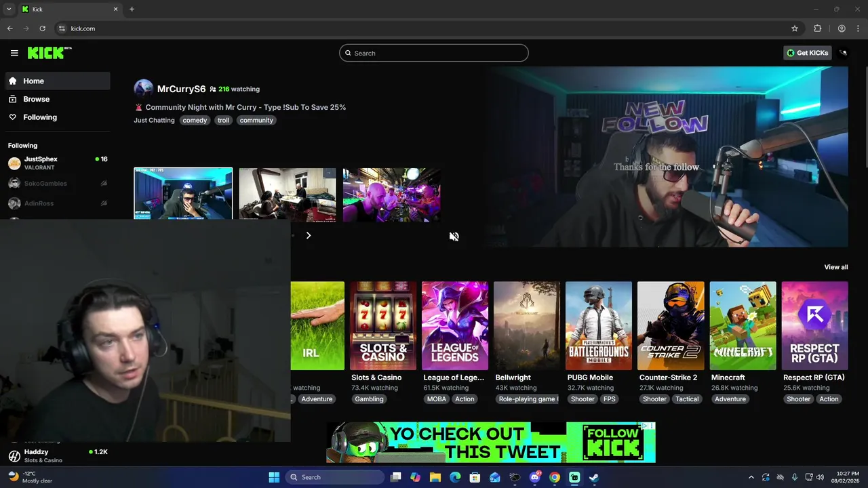Select the comedy tag
The image size is (868, 488).
(195, 120)
